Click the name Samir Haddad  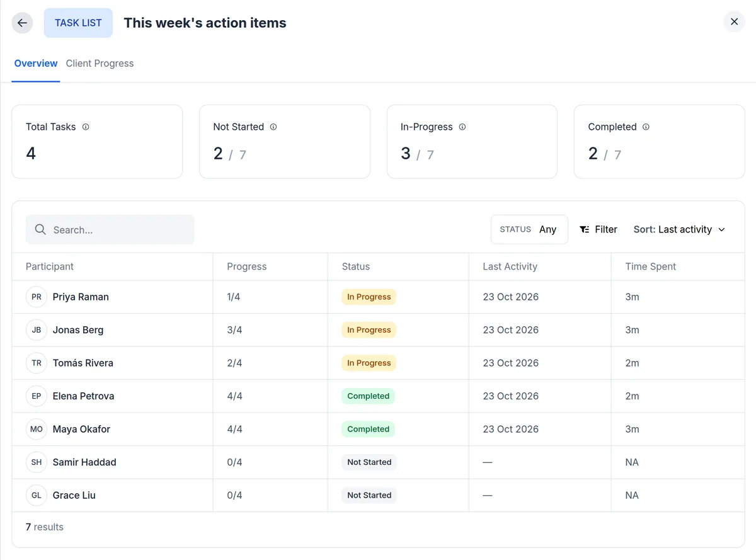tap(84, 462)
